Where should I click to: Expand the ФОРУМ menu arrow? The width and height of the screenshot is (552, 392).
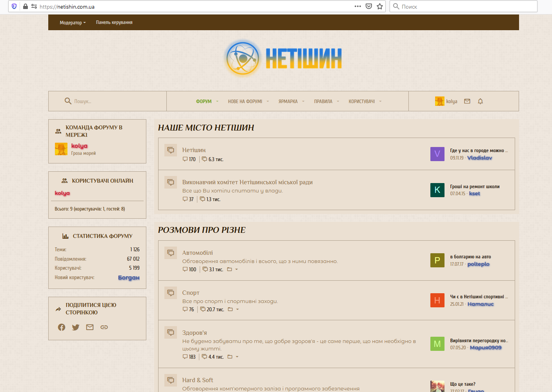click(x=217, y=102)
